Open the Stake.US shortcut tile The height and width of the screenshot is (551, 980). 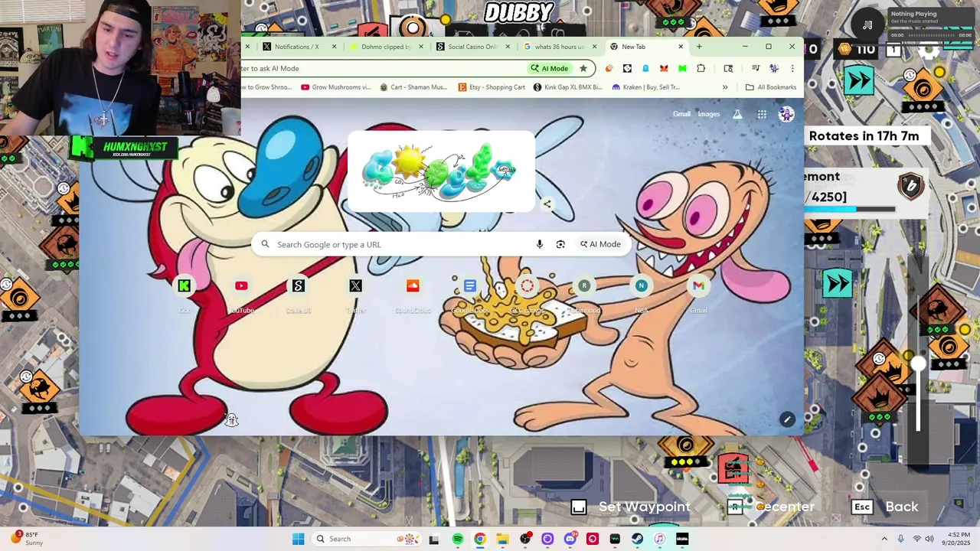pyautogui.click(x=299, y=295)
